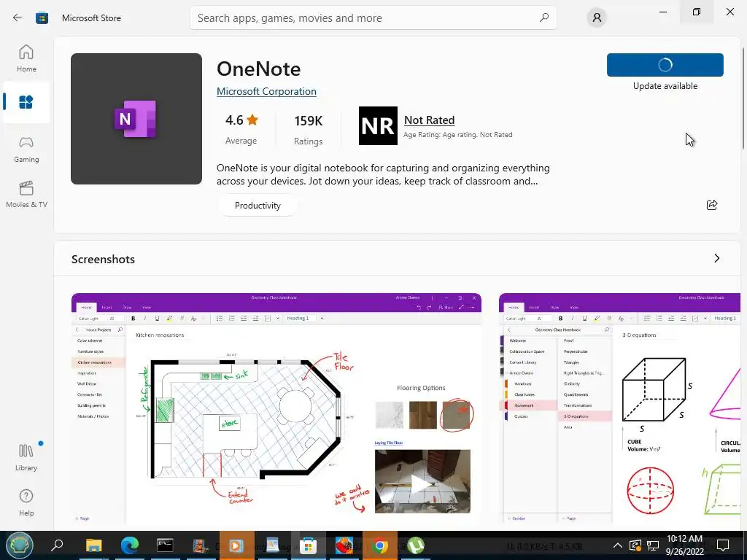Viewport: 747px width, 560px height.
Task: Click the Age Rating: Not Rated text
Action: click(x=458, y=135)
